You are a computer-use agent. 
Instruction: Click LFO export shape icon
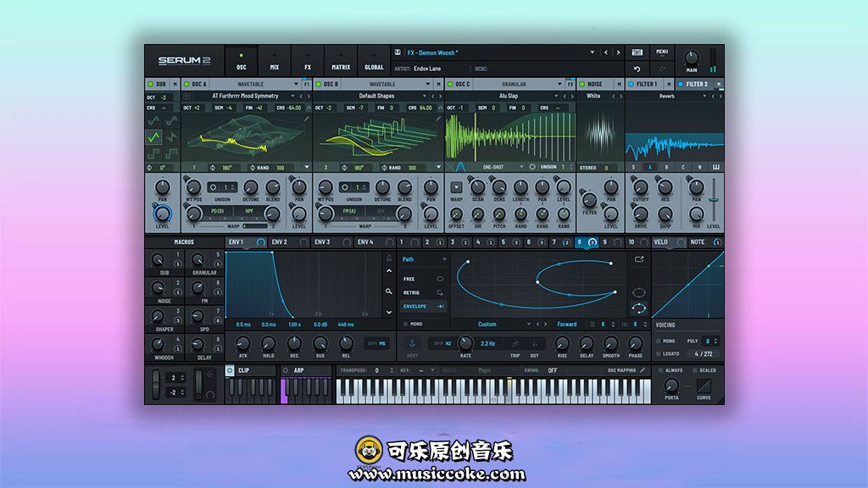click(x=639, y=259)
